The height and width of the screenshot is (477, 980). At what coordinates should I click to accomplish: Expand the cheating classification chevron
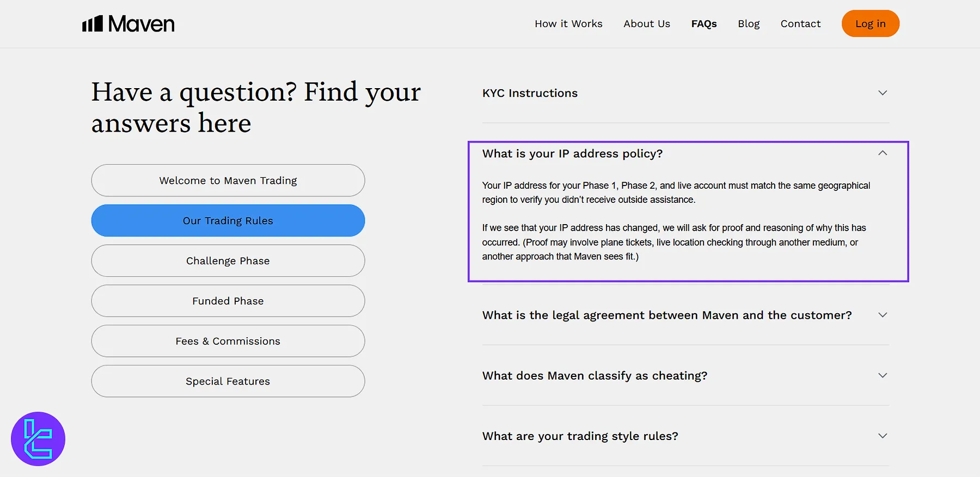(x=883, y=375)
